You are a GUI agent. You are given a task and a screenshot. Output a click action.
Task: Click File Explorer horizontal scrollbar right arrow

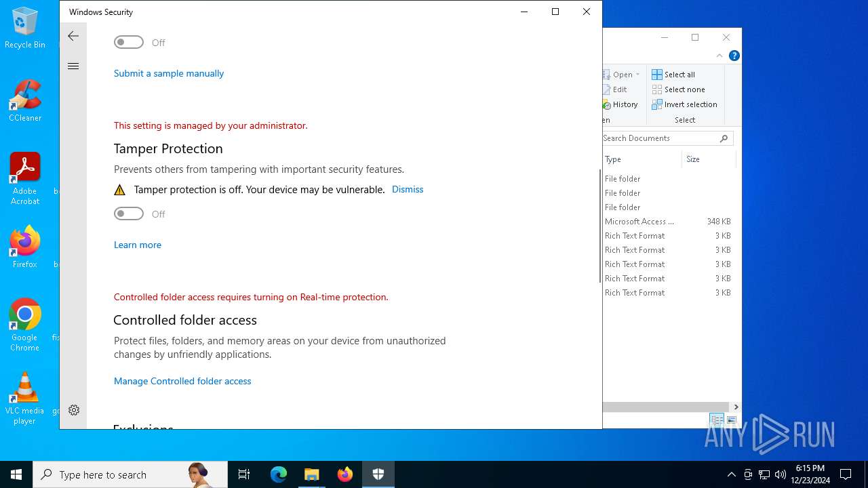coord(736,407)
